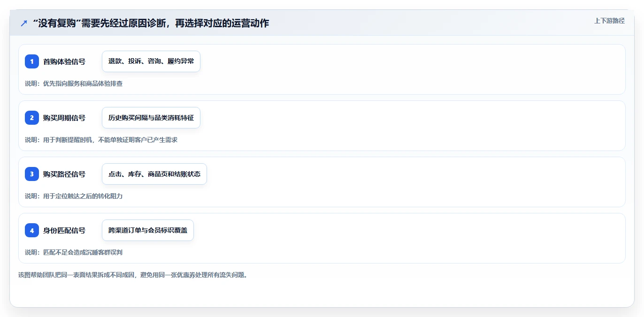The image size is (644, 317).
Task: Select step number 4 badge
Action: pyautogui.click(x=32, y=230)
